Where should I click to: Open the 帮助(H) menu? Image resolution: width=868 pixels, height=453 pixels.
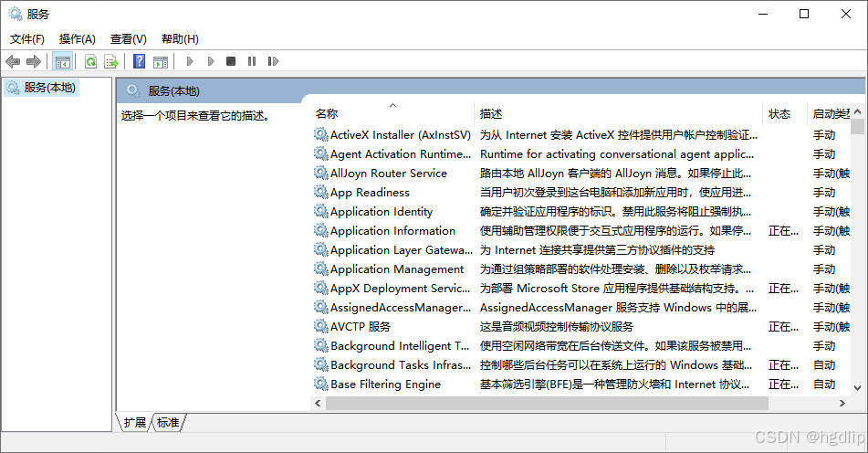[180, 38]
